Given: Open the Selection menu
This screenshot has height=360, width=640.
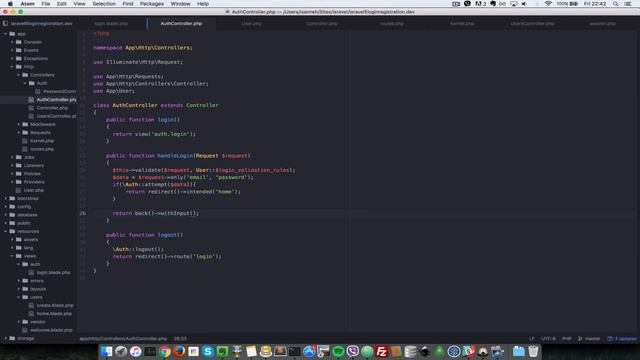Looking at the screenshot, I should pyautogui.click(x=104, y=4).
